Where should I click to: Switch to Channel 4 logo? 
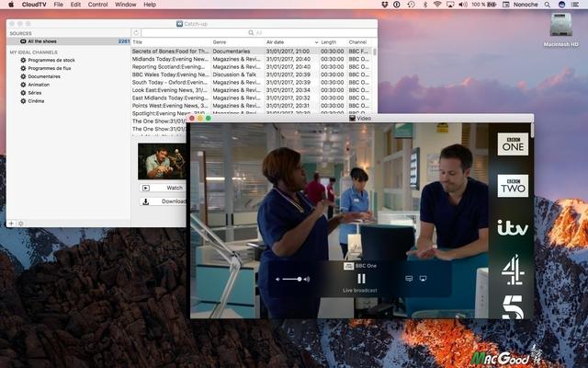[x=513, y=270]
